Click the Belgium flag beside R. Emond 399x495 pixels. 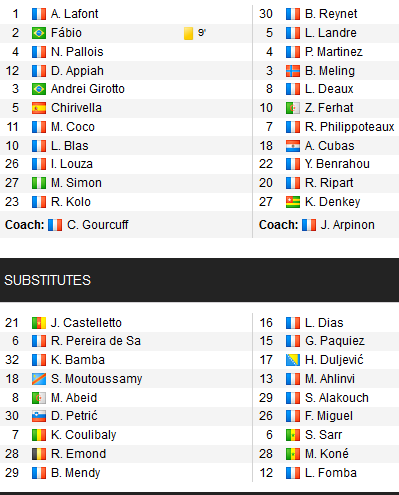pos(39,454)
